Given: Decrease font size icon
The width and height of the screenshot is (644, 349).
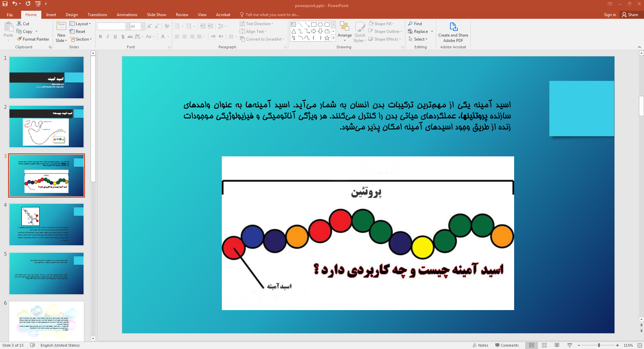Looking at the screenshot, I should [157, 26].
